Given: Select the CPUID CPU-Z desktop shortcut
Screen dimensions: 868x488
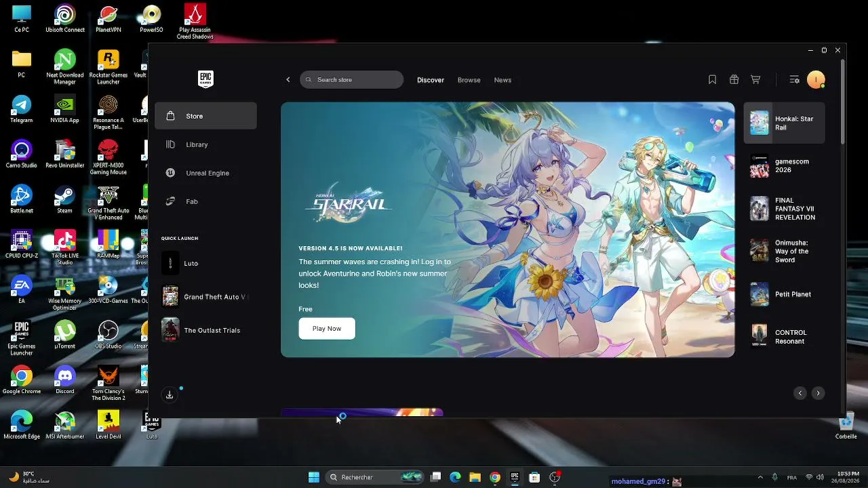Looking at the screenshot, I should click(x=21, y=245).
